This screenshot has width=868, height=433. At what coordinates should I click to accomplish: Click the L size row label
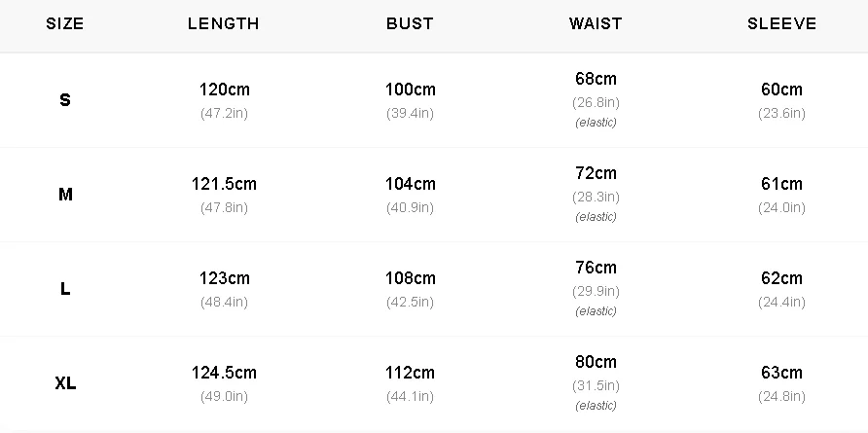click(x=65, y=289)
